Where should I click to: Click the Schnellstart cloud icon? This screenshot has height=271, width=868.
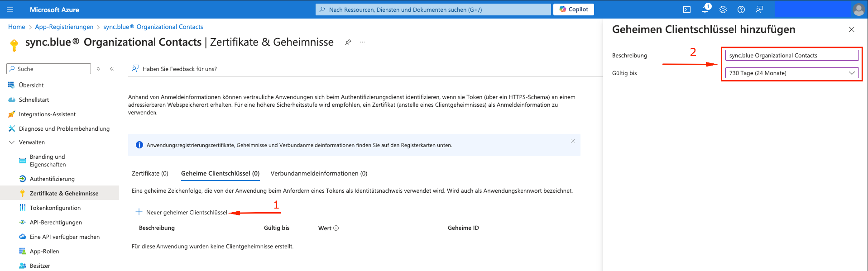tap(11, 100)
